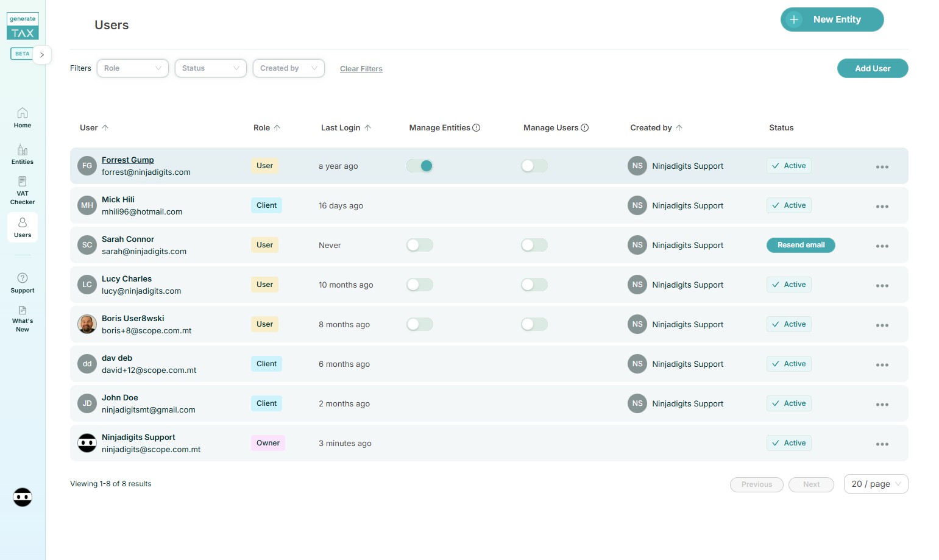Select the Users sidebar menu item

23,227
